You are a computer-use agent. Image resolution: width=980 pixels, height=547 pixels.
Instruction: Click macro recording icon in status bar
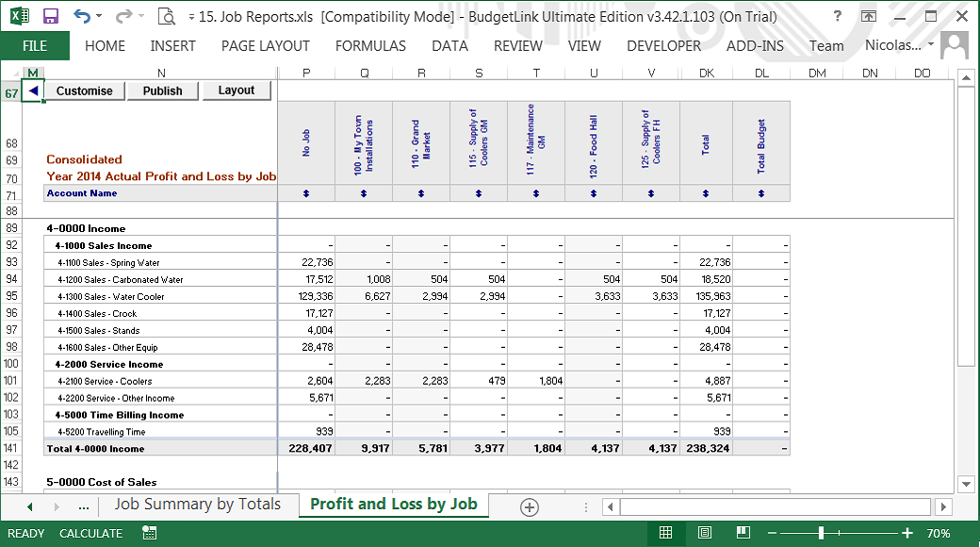150,533
